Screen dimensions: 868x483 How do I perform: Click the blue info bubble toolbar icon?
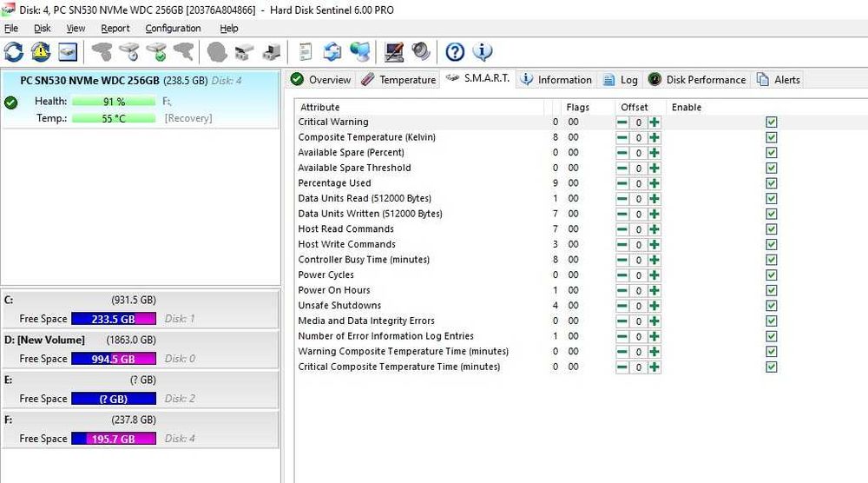[x=482, y=52]
